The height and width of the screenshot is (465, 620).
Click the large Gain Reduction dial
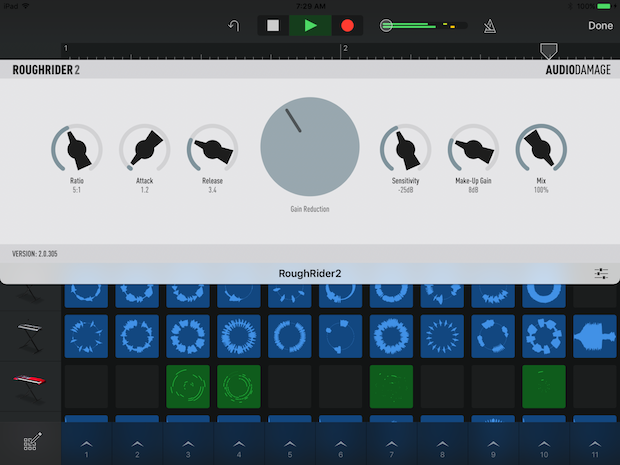310,147
